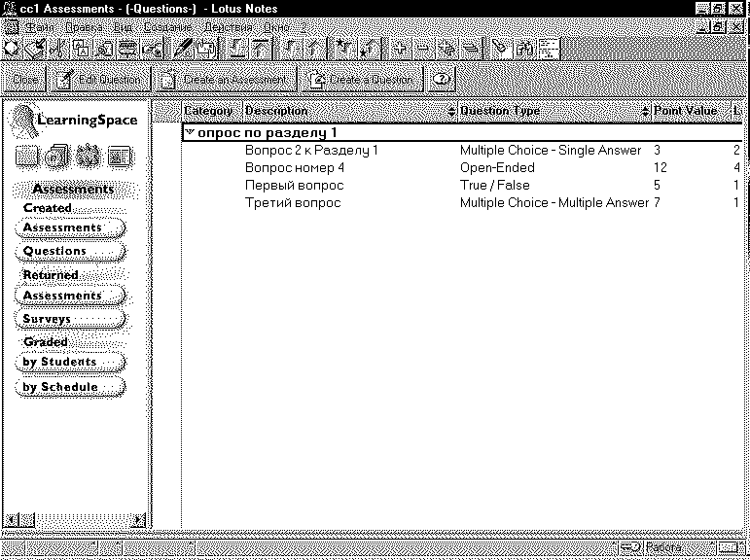This screenshot has height=560, width=750.
Task: Click the Copy SmartIcon next to scissors
Action: click(x=81, y=50)
